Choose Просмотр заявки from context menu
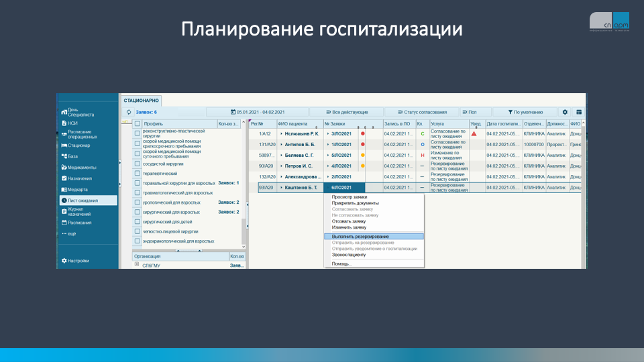The height and width of the screenshot is (362, 644). (349, 197)
